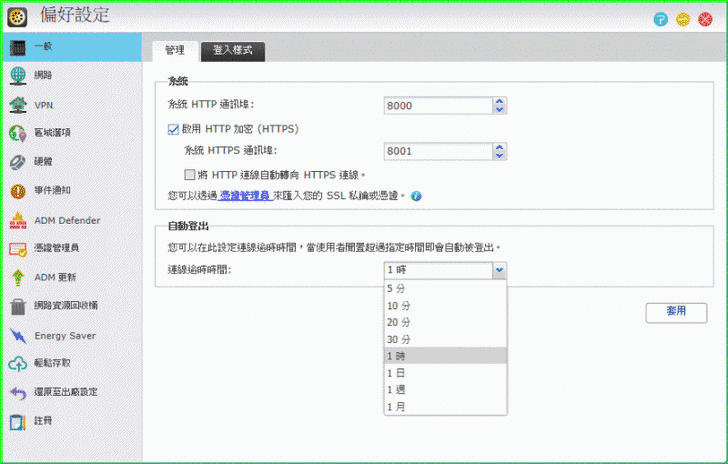Select the 一般 (General) sidebar icon
Image resolution: width=728 pixels, height=464 pixels.
(18, 47)
